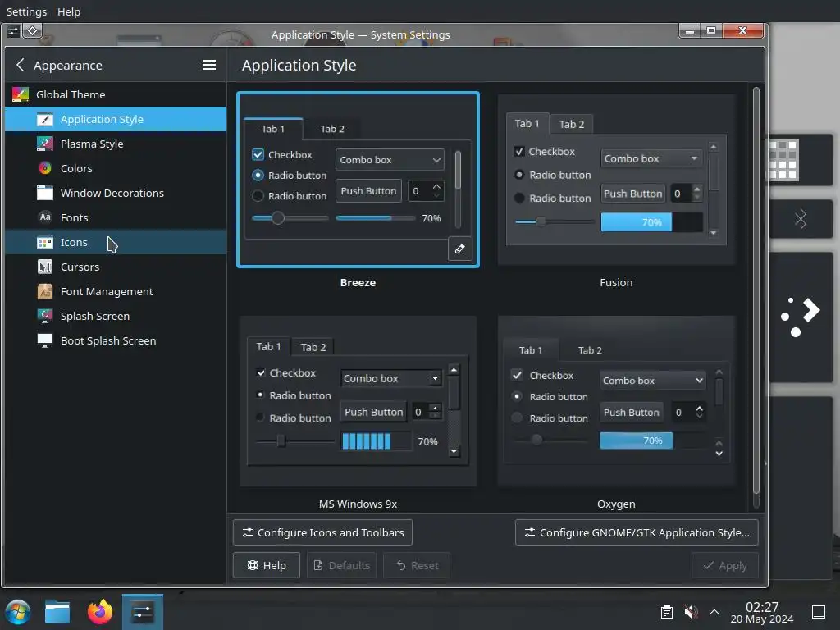The width and height of the screenshot is (840, 630).
Task: Toggle the Checkbox in Oxygen preview
Action: coord(517,375)
